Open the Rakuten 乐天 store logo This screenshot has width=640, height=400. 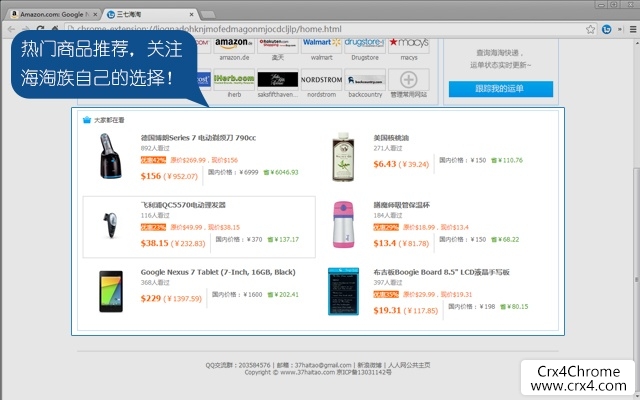click(278, 44)
